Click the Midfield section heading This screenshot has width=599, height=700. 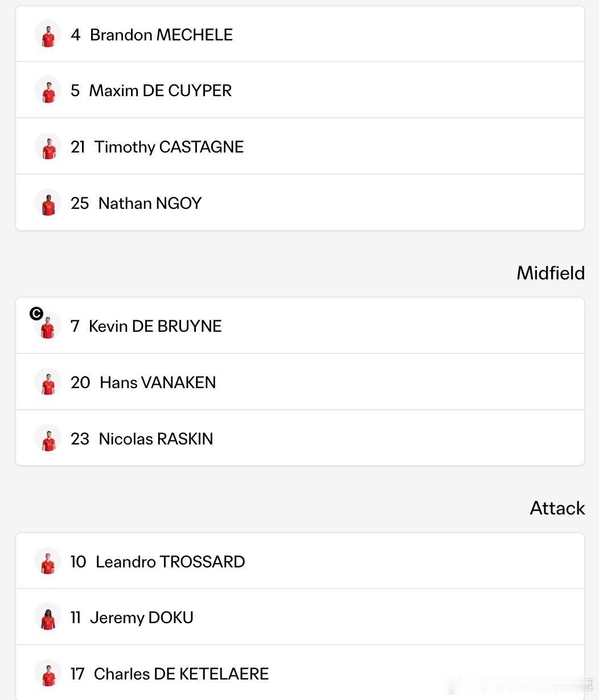coord(551,273)
